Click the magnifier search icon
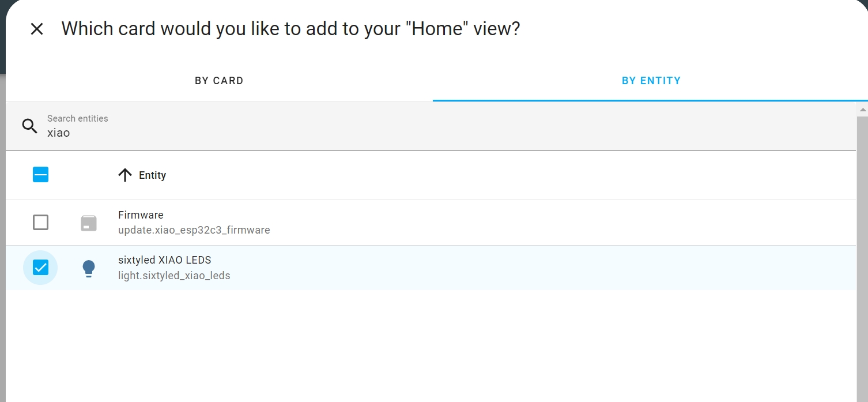The image size is (868, 402). (29, 126)
